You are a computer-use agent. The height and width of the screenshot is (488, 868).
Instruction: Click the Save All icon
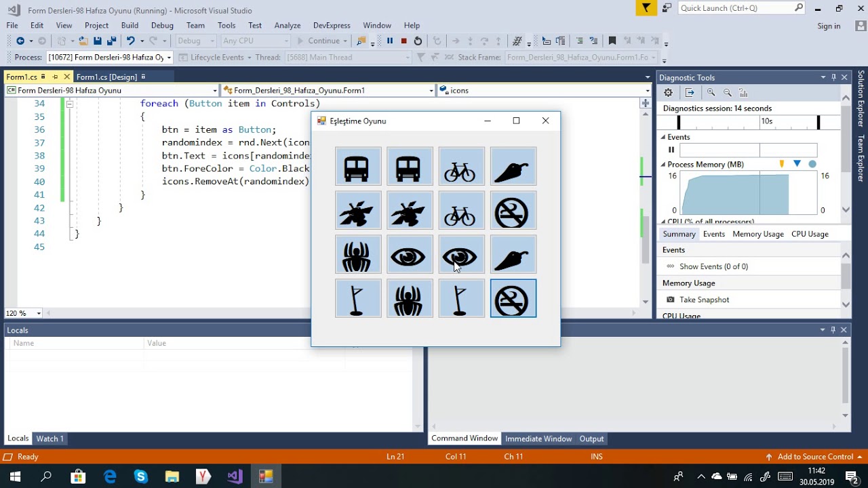tap(111, 41)
